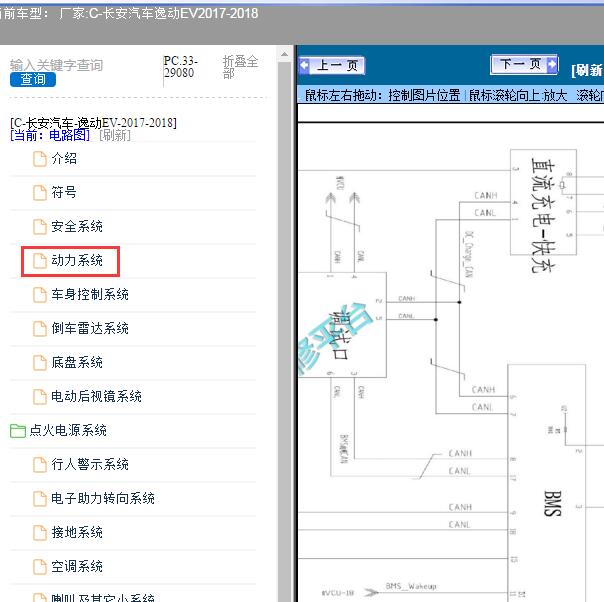Screen dimensions: 604x602
Task: Click the PC.33-29080 label
Action: point(181,67)
